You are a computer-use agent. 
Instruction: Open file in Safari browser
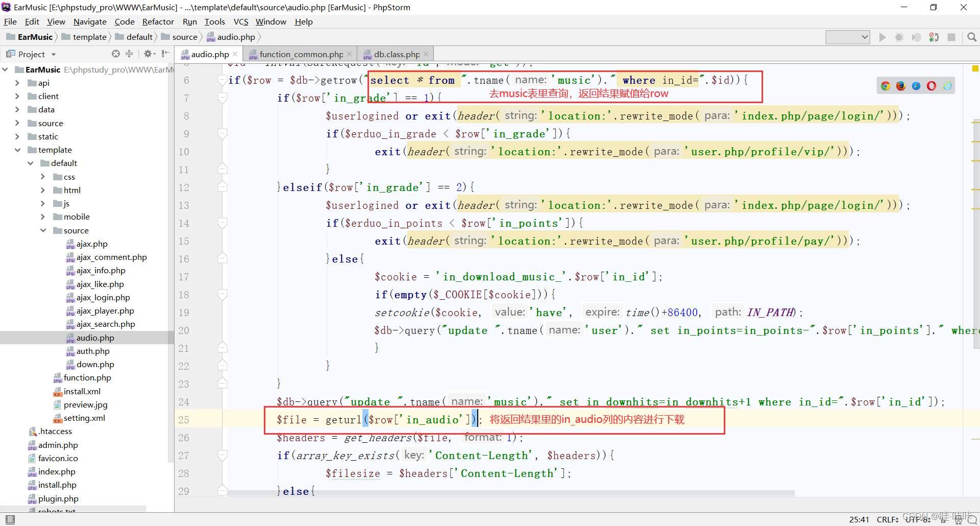coord(916,86)
